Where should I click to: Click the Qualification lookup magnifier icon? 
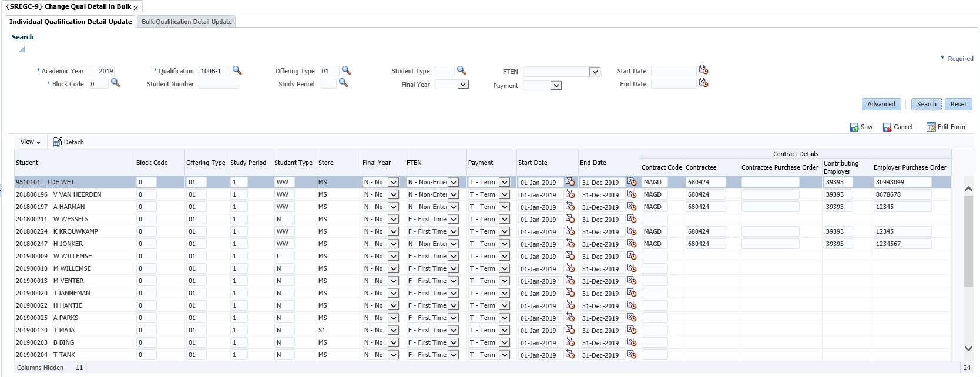pos(237,70)
